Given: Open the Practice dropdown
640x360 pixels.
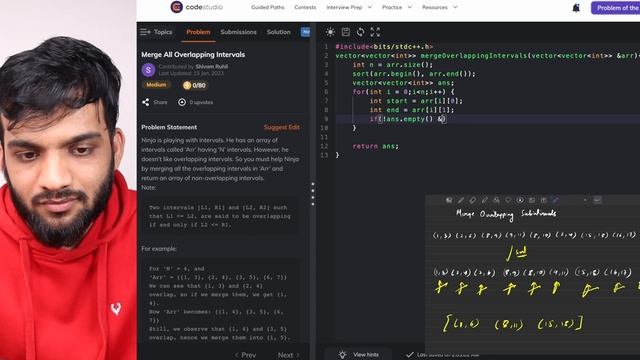Looking at the screenshot, I should (x=397, y=7).
